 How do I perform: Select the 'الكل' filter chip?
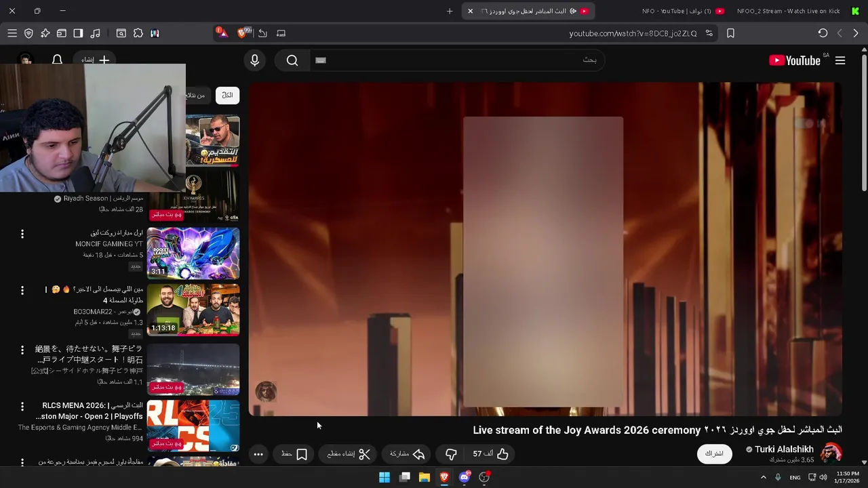click(x=227, y=95)
